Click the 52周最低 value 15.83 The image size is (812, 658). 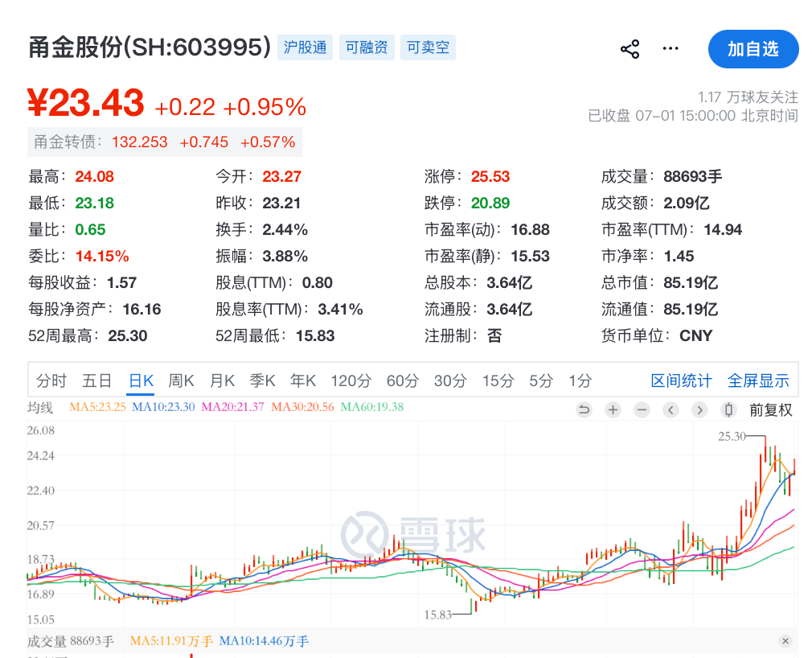315,335
